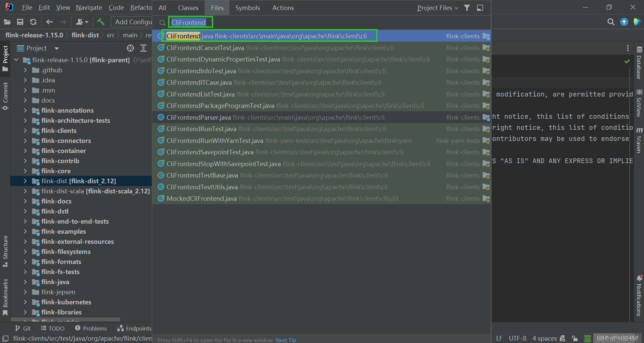644x343 pixels.
Task: Open the Database tool window
Action: [x=639, y=63]
